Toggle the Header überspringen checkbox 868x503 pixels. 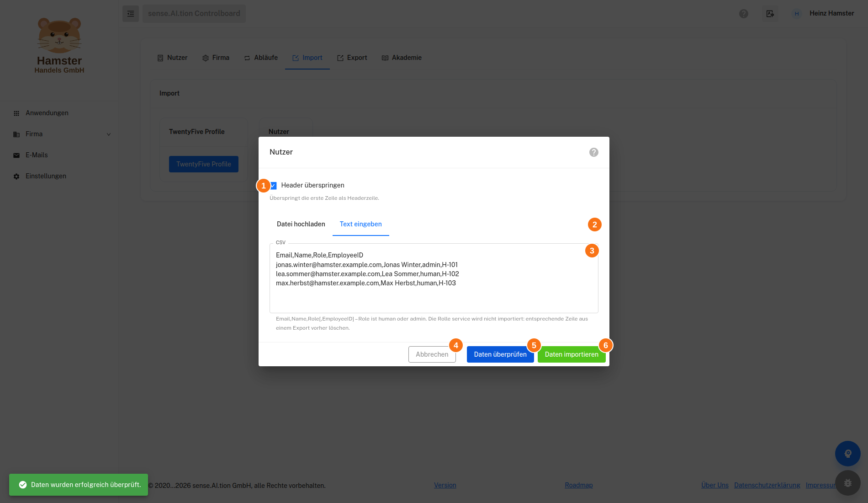pyautogui.click(x=274, y=186)
